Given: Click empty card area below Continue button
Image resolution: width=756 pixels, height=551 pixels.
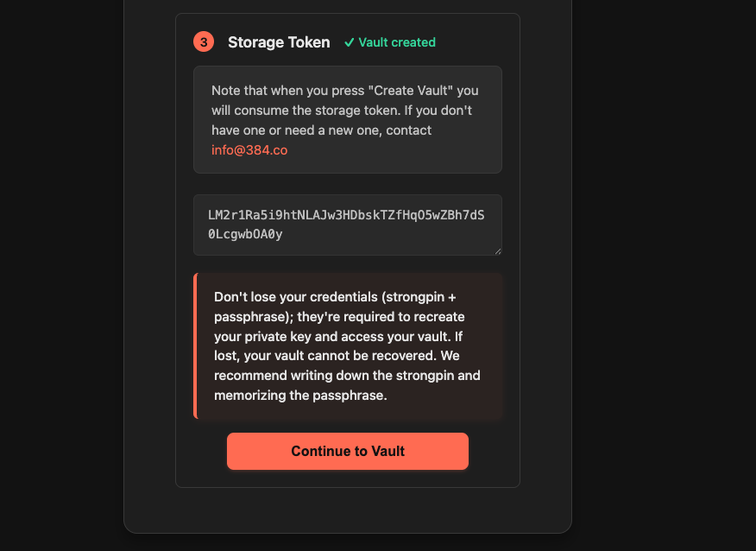Looking at the screenshot, I should tap(348, 478).
